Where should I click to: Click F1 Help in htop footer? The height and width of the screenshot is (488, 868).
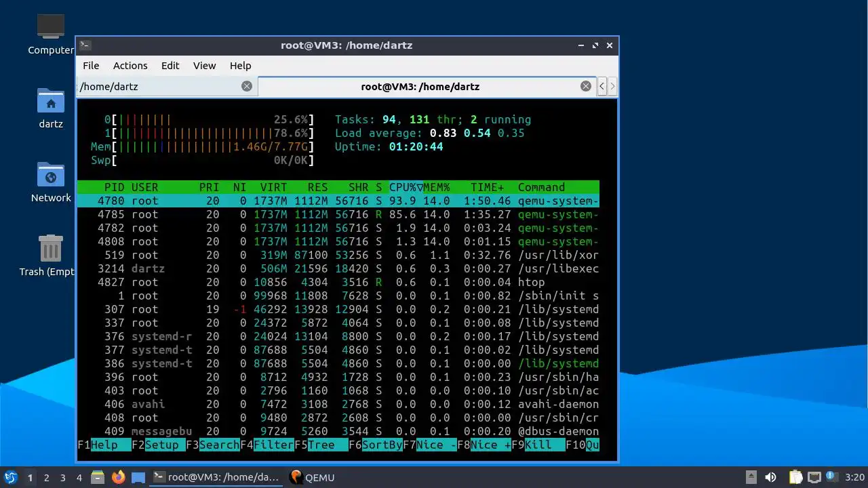coord(104,445)
